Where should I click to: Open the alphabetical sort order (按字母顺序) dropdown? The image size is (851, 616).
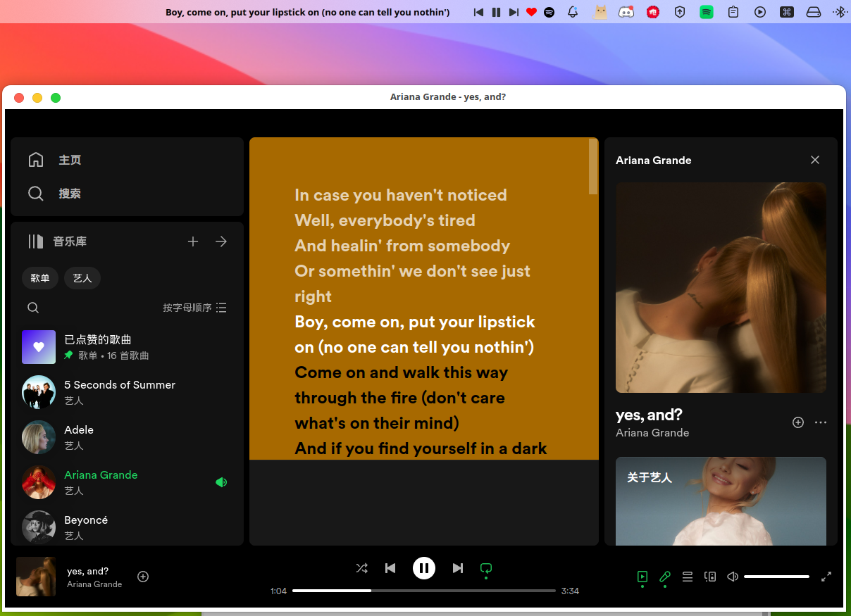[194, 308]
